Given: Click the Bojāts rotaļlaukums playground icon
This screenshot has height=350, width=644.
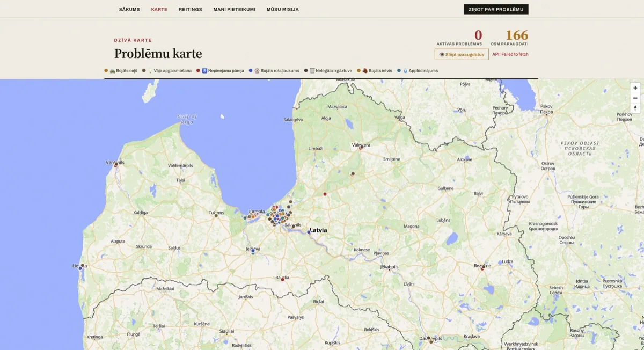Looking at the screenshot, I should click(257, 71).
